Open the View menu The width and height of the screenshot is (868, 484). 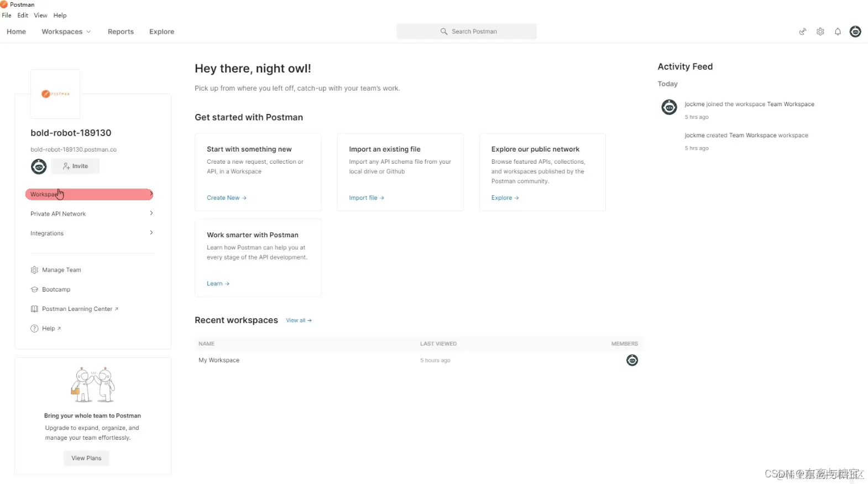click(40, 15)
